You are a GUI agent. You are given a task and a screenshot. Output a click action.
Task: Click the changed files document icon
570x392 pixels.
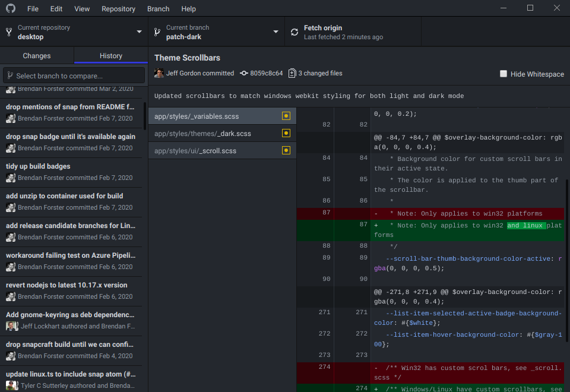coord(292,73)
